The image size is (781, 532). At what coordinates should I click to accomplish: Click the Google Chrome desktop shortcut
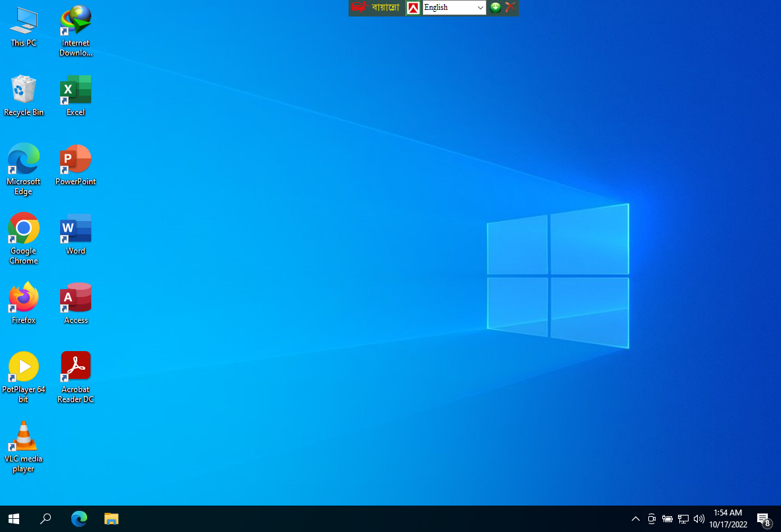click(23, 229)
